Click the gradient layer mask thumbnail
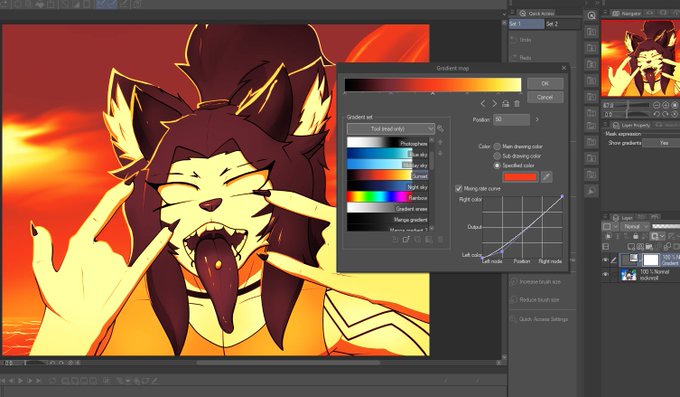The image size is (680, 397). click(x=651, y=260)
